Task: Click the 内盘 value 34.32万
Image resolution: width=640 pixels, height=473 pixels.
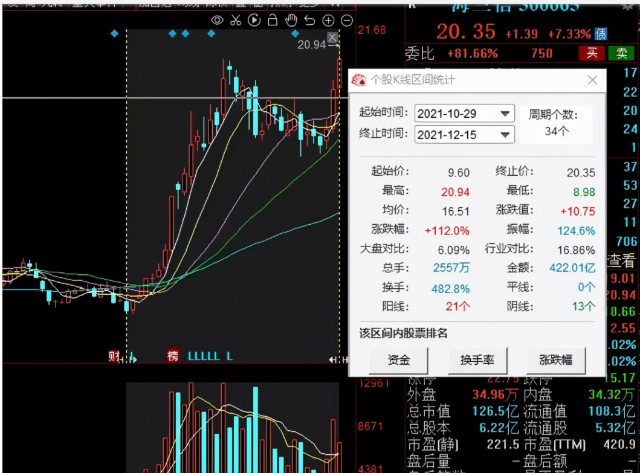Action: (611, 394)
